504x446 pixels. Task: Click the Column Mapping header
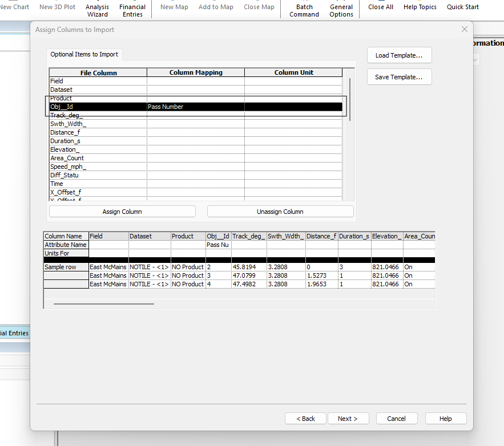click(196, 72)
